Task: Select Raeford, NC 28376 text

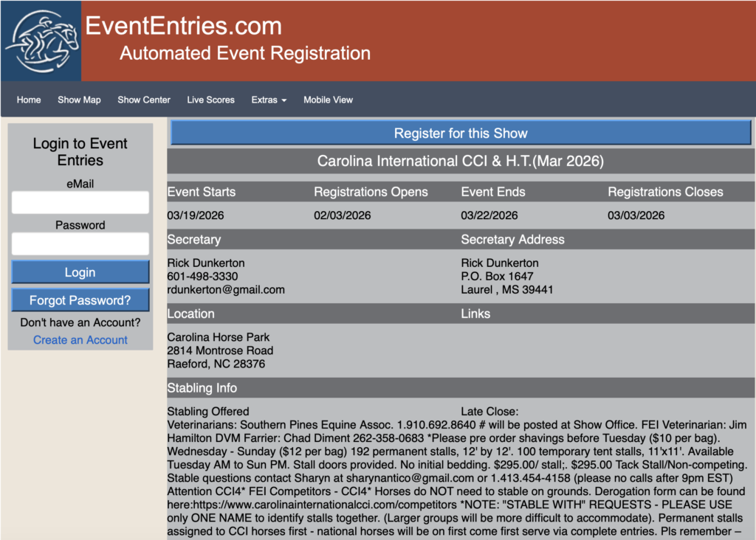Action: 216,364
